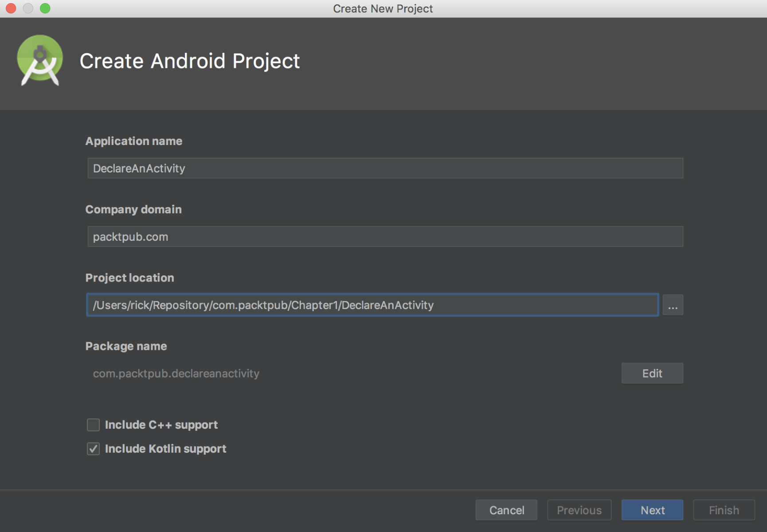The image size is (767, 532).
Task: Click the Application name label
Action: click(x=134, y=141)
